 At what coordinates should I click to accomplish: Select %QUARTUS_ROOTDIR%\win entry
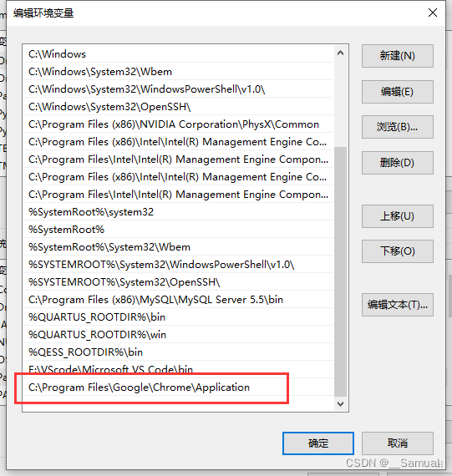178,335
